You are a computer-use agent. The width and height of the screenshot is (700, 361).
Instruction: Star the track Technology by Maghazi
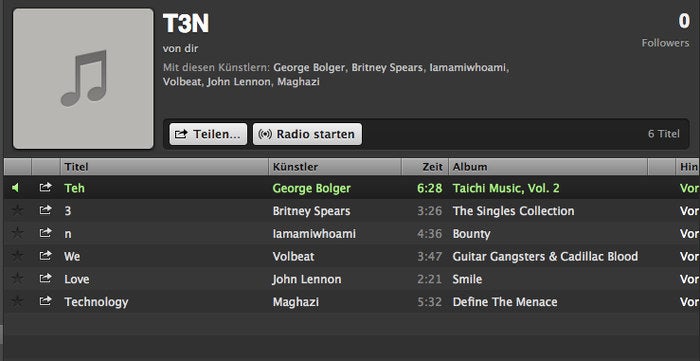pos(17,301)
